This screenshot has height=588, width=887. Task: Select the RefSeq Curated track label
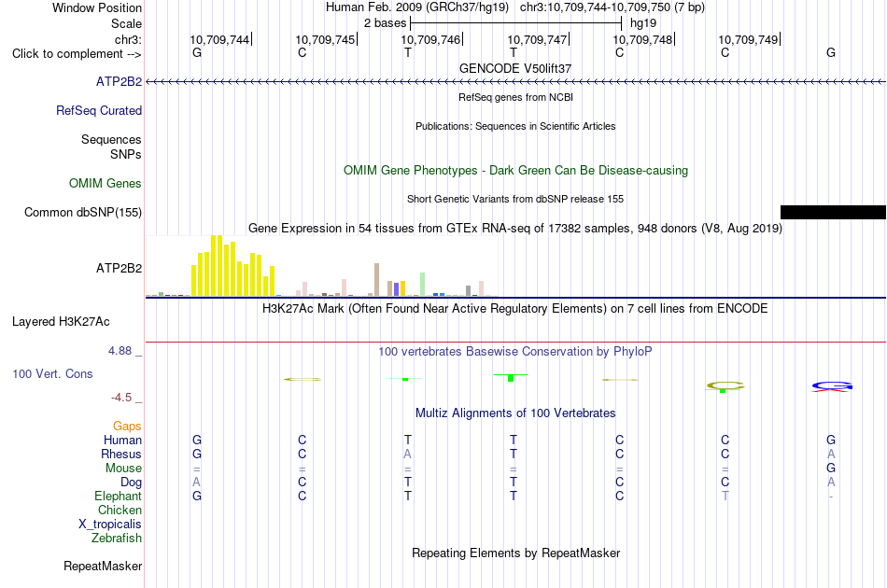tap(98, 110)
